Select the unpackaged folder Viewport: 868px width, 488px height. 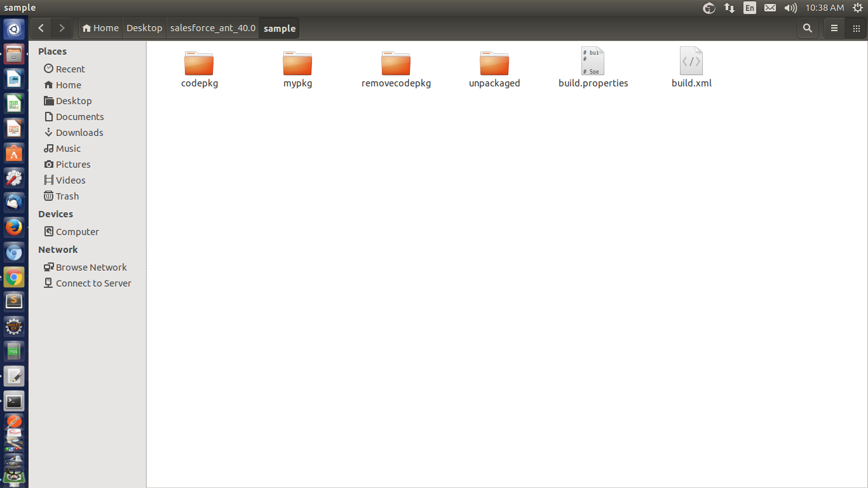(x=494, y=64)
